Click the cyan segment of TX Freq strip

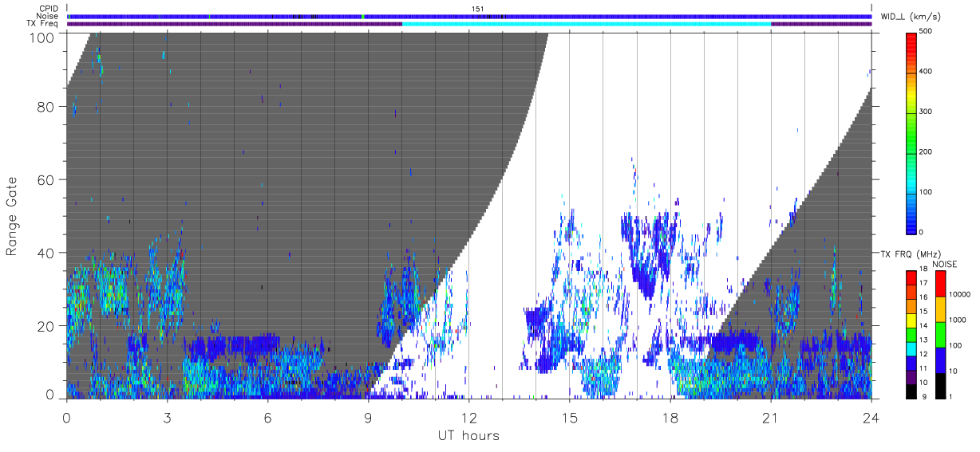pos(587,24)
